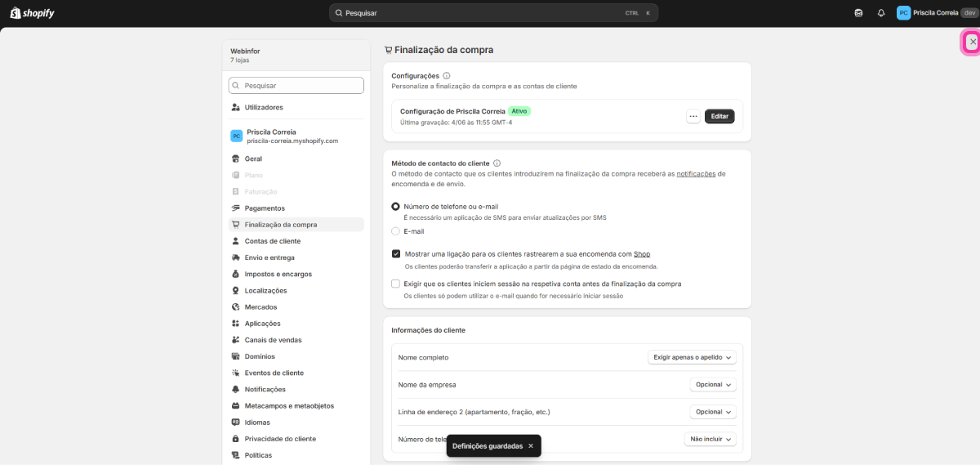Image resolution: width=980 pixels, height=465 pixels.
Task: Select the E-mail radio option
Action: pos(395,231)
